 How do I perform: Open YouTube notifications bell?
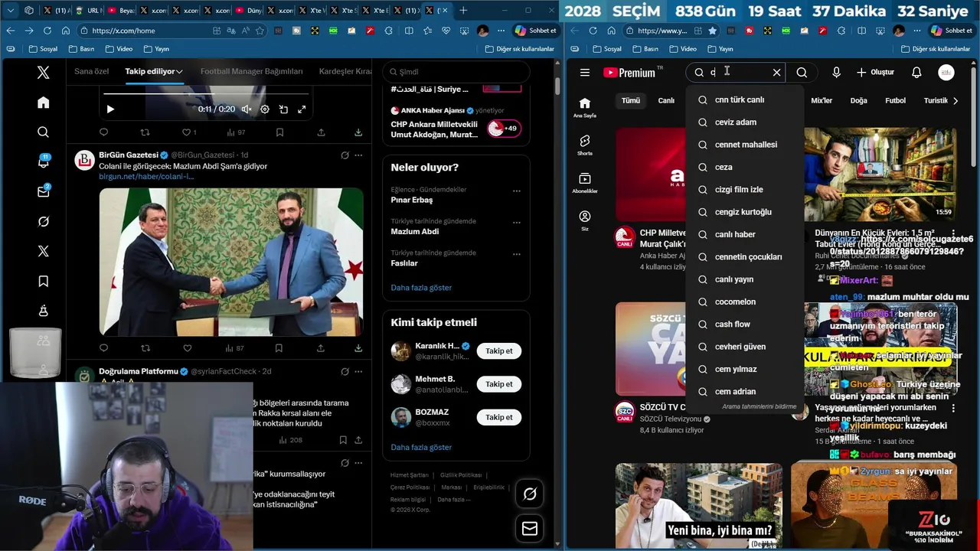(x=916, y=73)
